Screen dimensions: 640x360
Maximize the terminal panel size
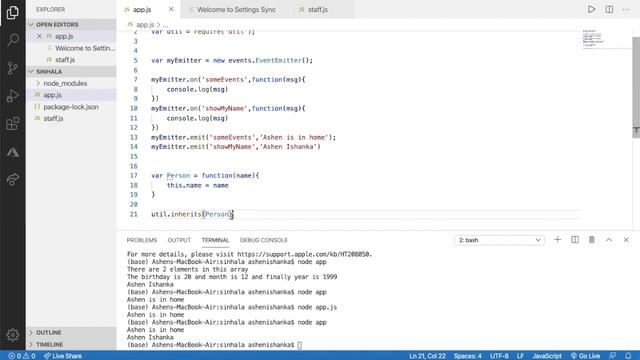click(609, 240)
